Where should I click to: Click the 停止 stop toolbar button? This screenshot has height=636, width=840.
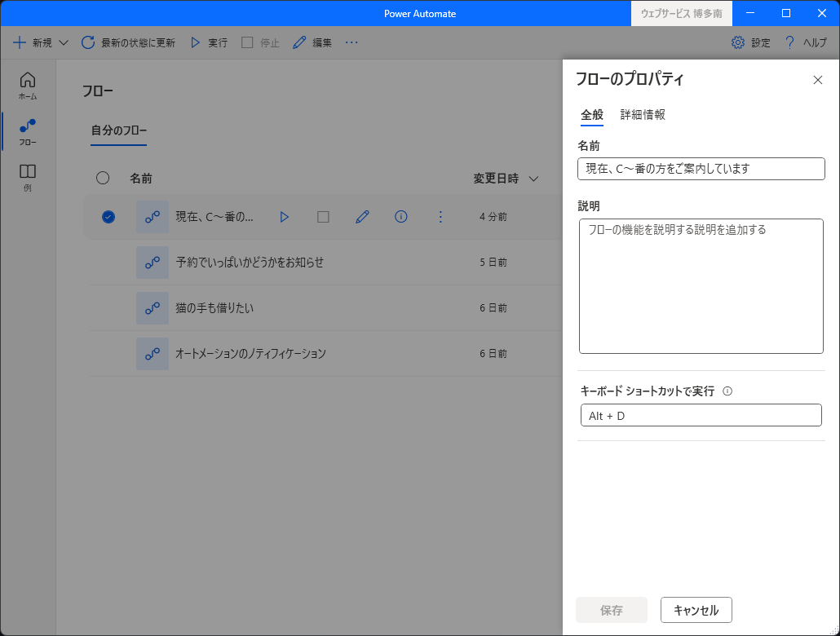(260, 42)
